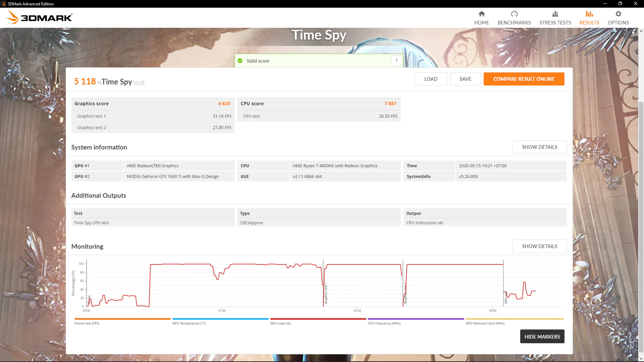Click the Time value 2020-05-15 19:21
The width and height of the screenshot is (644, 362).
pyautogui.click(x=483, y=166)
